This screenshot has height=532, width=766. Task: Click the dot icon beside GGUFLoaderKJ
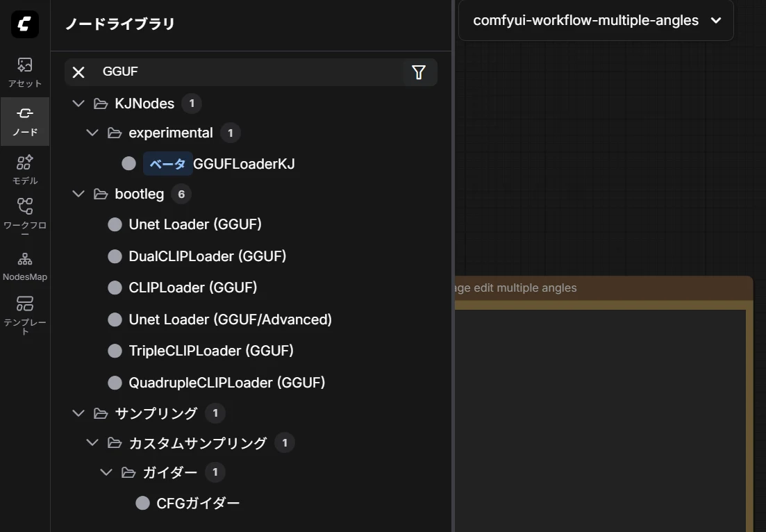[x=129, y=164]
